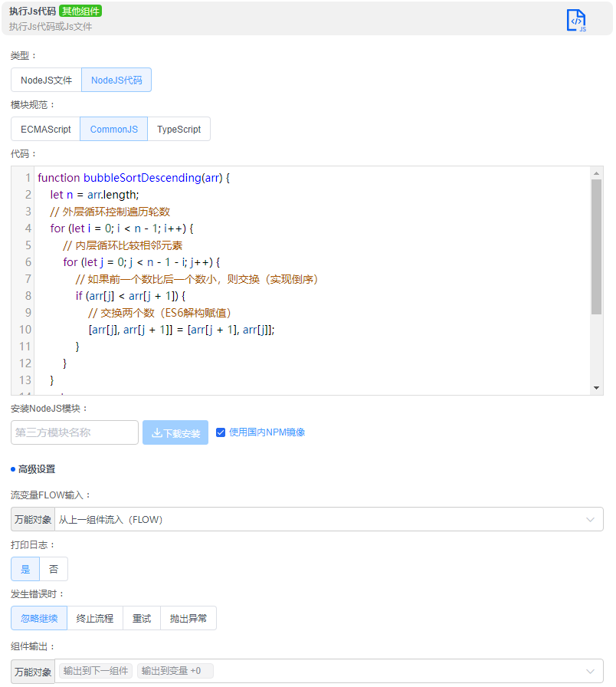
Task: Click the JS component icon at top right
Action: click(577, 20)
